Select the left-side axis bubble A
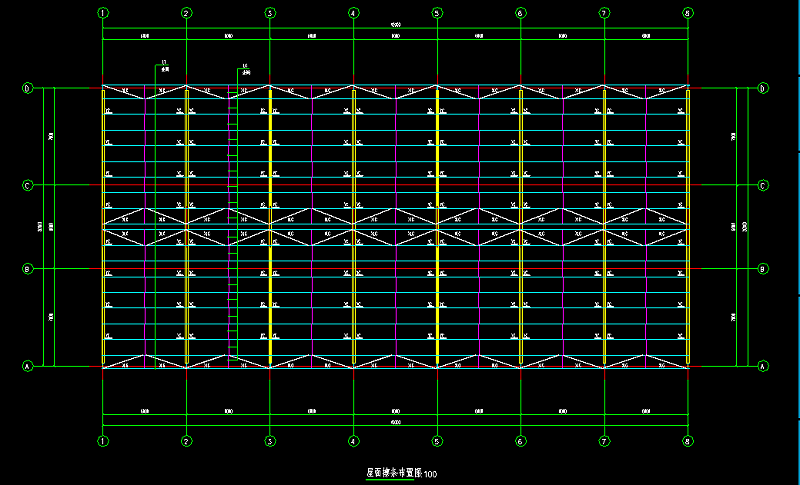Image resolution: width=800 pixels, height=485 pixels. tap(27, 366)
